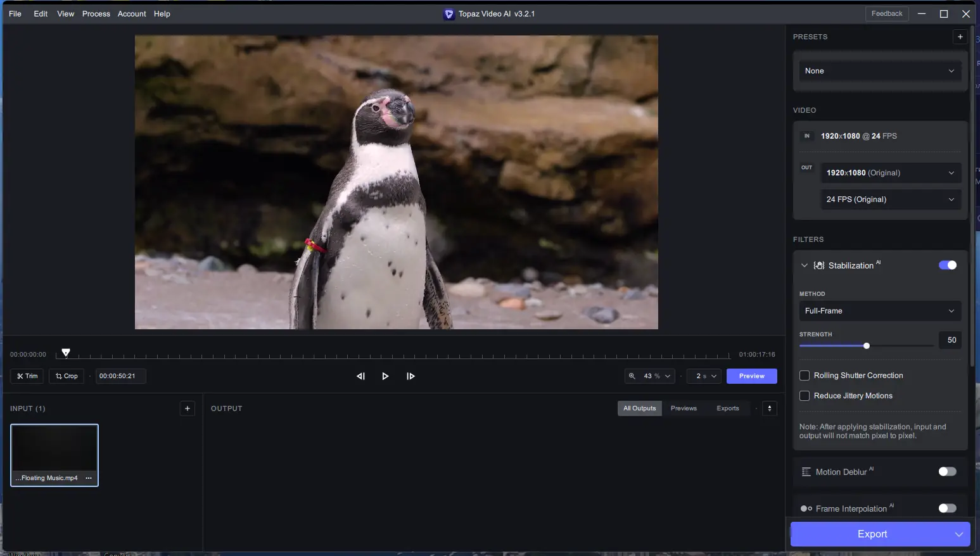Add new input file with plus icon
Viewport: 980px width, 556px height.
tap(188, 408)
